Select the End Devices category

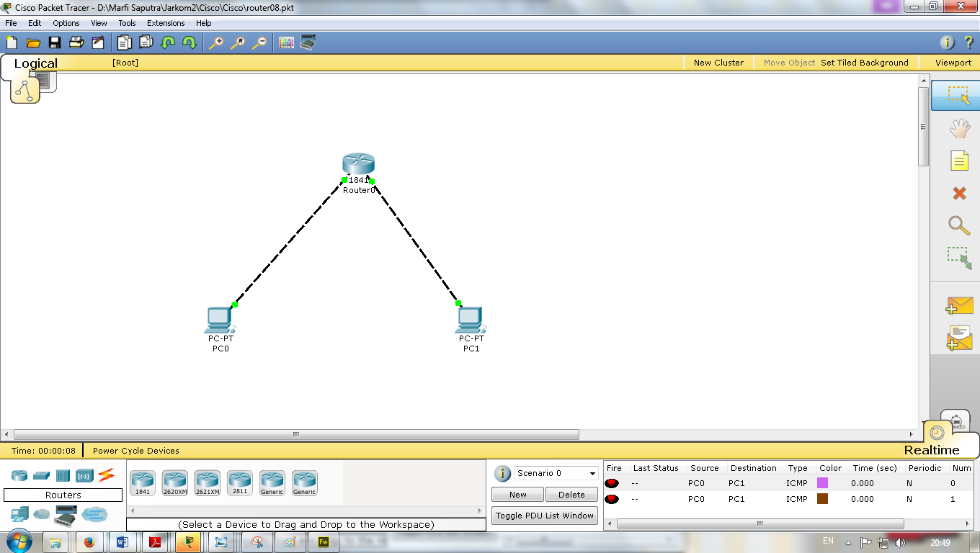[19, 514]
